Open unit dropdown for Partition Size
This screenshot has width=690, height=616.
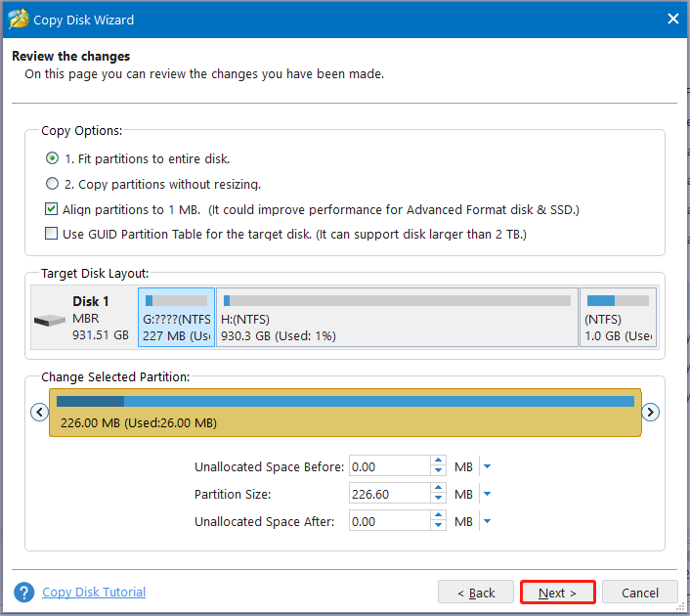tap(487, 495)
